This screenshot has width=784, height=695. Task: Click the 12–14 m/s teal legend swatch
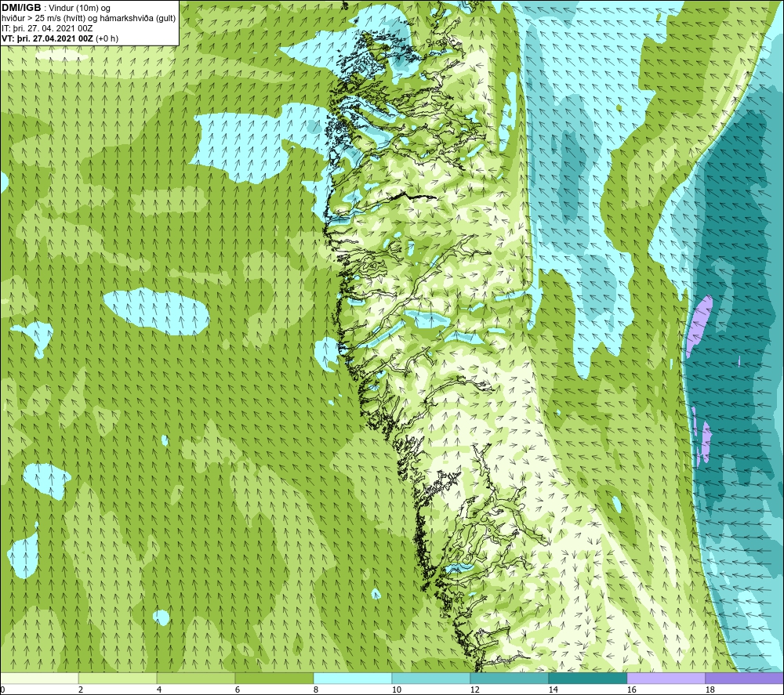click(509, 679)
